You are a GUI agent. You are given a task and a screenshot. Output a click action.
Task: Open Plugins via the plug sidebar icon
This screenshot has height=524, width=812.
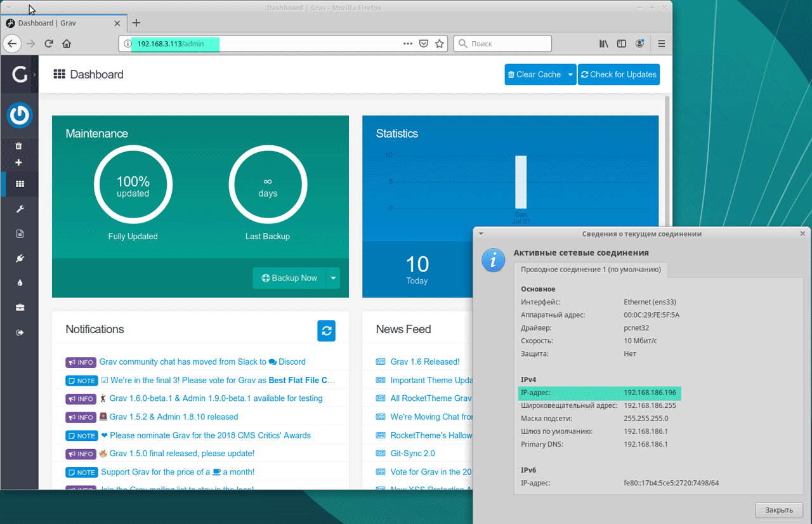20,258
